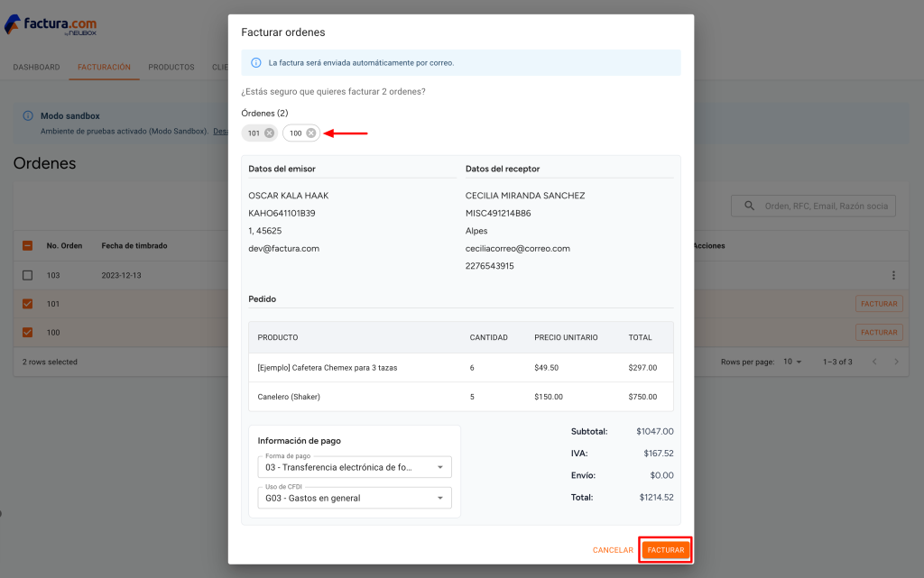Click the $49.50 unit price cell
The height and width of the screenshot is (578, 924).
(546, 368)
